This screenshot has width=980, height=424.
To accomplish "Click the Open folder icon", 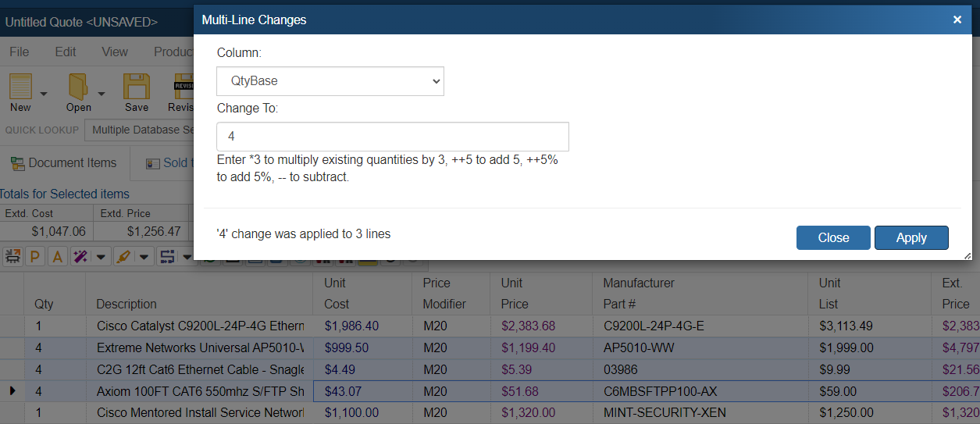I will click(77, 86).
